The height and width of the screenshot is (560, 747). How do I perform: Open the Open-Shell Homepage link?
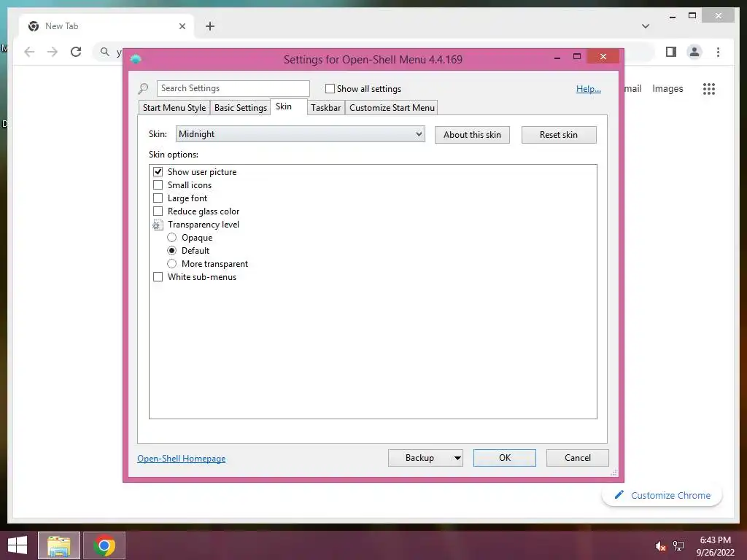click(182, 459)
